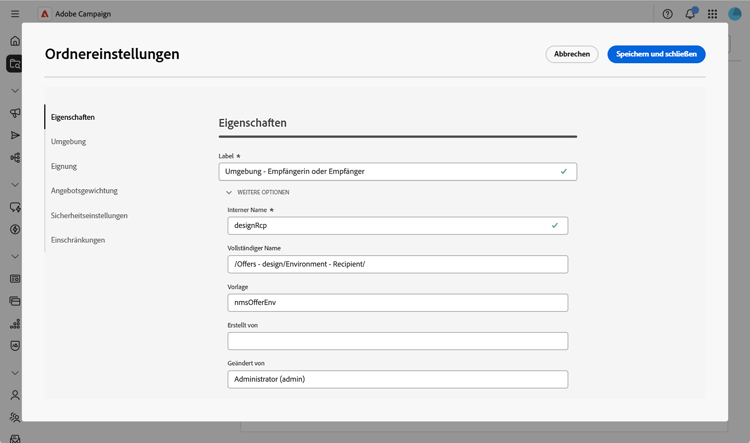
Task: Click the circled lightning bolt sidebar icon
Action: tap(15, 230)
